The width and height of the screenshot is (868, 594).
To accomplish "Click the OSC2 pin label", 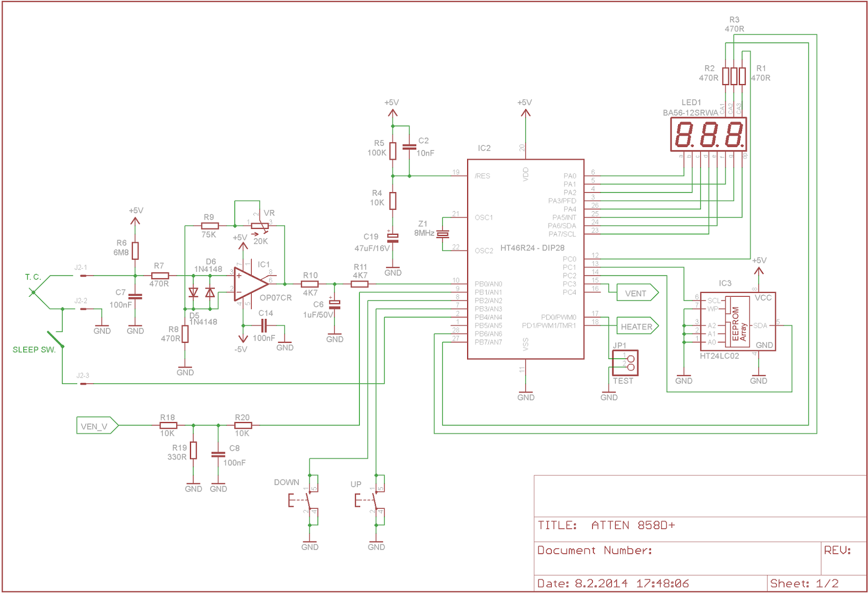I will pyautogui.click(x=484, y=251).
